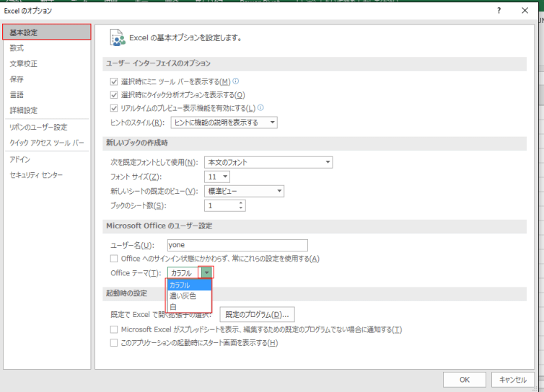This screenshot has height=392, width=544.
Task: Open セキュリティ センター category
Action: tap(47, 174)
